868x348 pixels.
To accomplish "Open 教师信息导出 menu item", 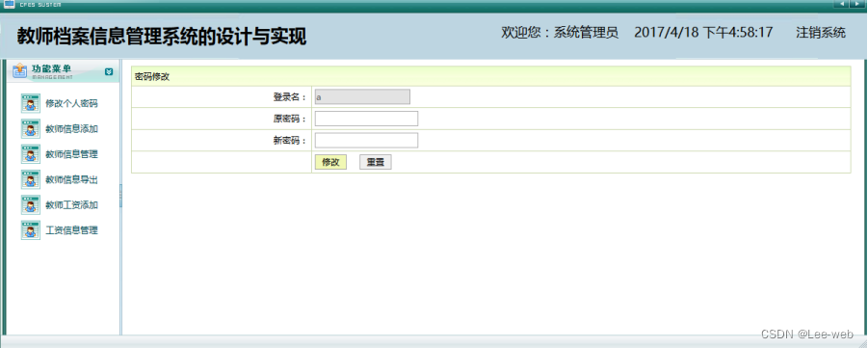I will click(72, 179).
